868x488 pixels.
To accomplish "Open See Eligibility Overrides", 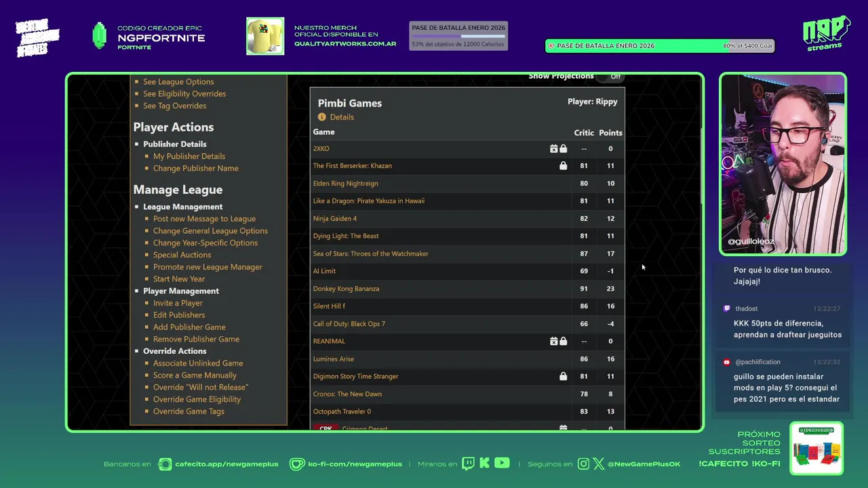I will (x=184, y=94).
